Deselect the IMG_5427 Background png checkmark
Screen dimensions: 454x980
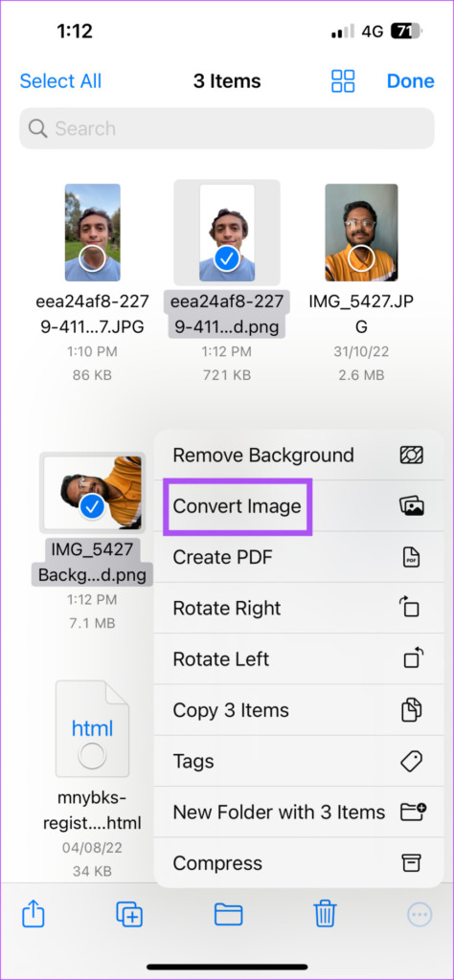[93, 507]
